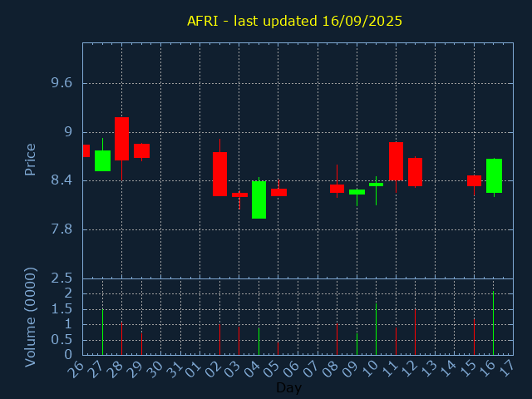532x399 pixels.
Task: Click the red volume bar for day 02
Action: point(219,340)
